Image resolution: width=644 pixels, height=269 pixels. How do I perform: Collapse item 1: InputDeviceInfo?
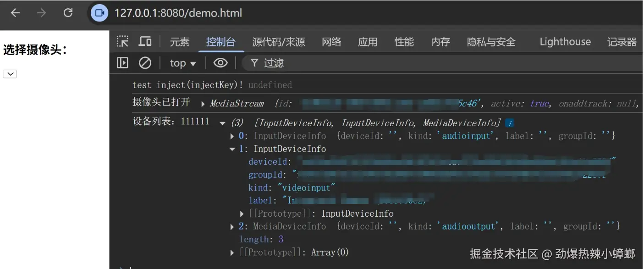(x=232, y=149)
